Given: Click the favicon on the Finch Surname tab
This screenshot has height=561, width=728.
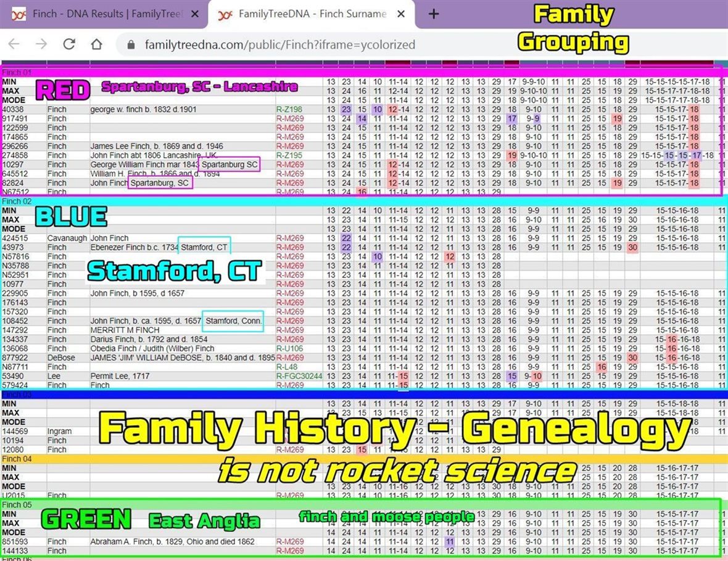Looking at the screenshot, I should coord(225,14).
